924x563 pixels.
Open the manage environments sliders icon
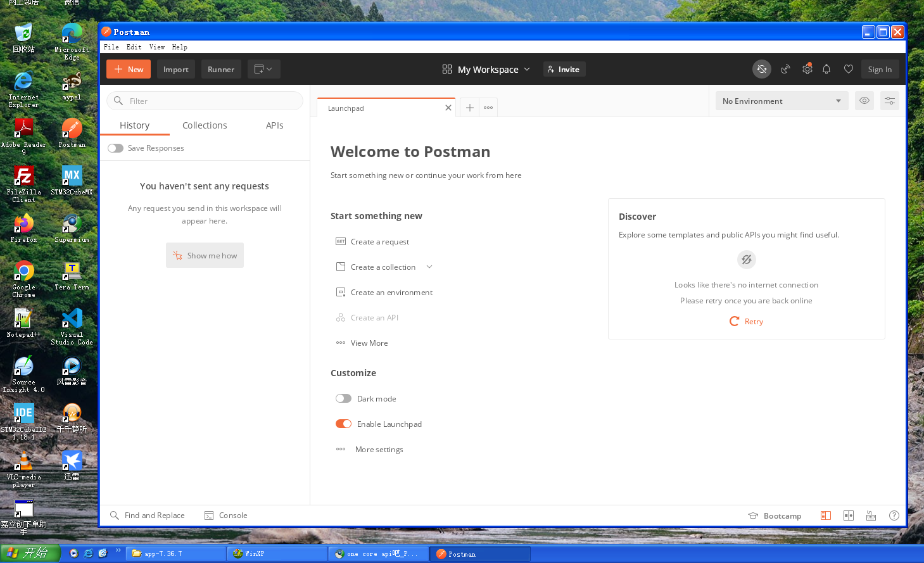click(890, 101)
